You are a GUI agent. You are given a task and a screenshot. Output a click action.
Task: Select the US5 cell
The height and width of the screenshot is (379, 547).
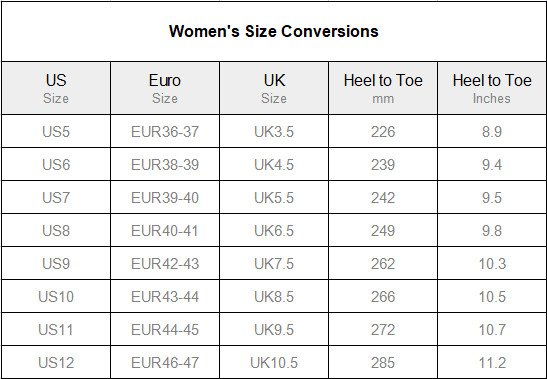pyautogui.click(x=56, y=132)
